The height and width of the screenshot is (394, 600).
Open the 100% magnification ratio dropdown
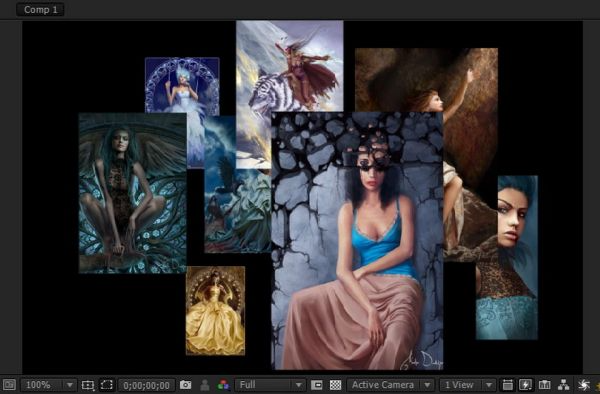tap(49, 385)
